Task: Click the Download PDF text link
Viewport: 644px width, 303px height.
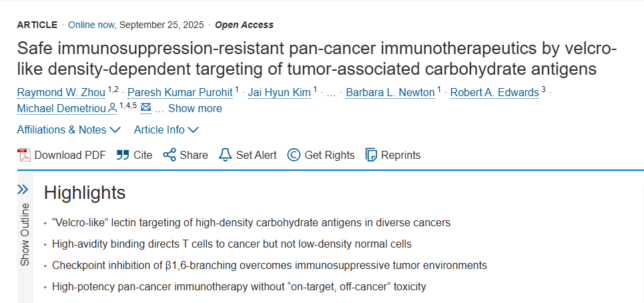Action: click(70, 155)
